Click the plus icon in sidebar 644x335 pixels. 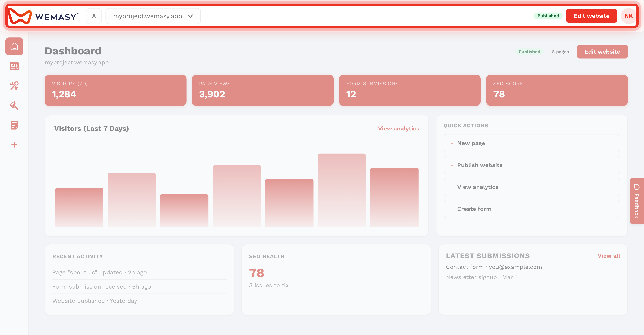click(x=14, y=145)
